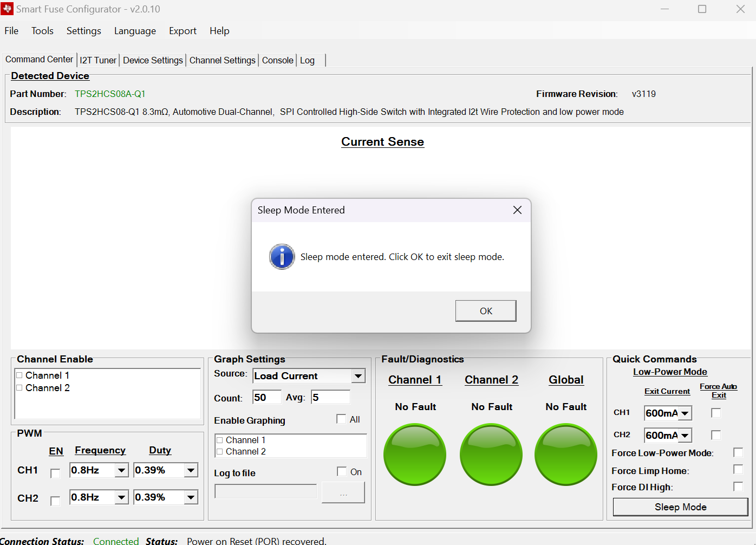The height and width of the screenshot is (545, 756).
Task: Open the Tools menu
Action: pyautogui.click(x=42, y=31)
